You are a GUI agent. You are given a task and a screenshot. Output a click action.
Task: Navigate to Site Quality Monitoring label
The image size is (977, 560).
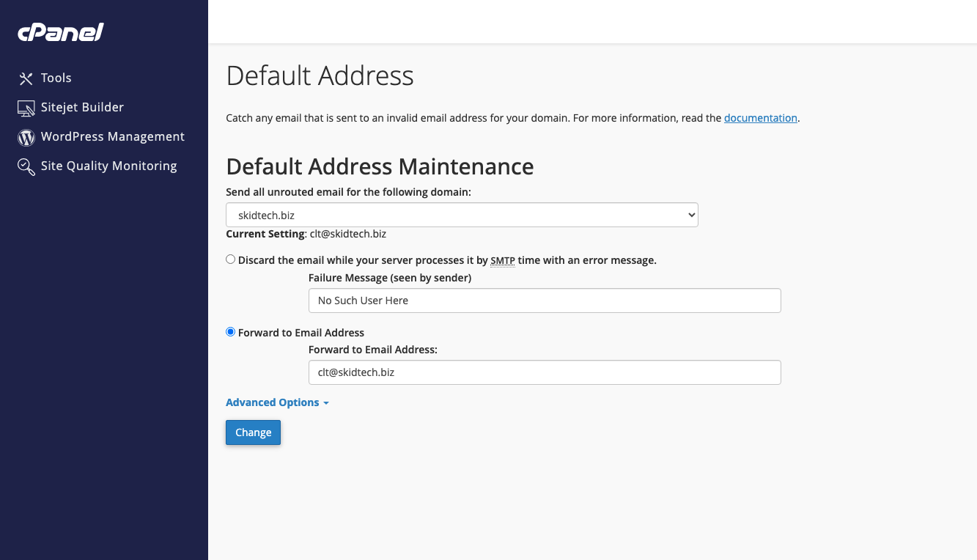pyautogui.click(x=109, y=166)
